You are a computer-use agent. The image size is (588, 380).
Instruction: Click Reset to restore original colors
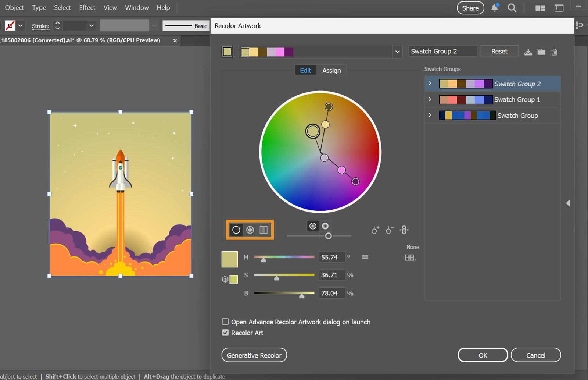pyautogui.click(x=499, y=51)
